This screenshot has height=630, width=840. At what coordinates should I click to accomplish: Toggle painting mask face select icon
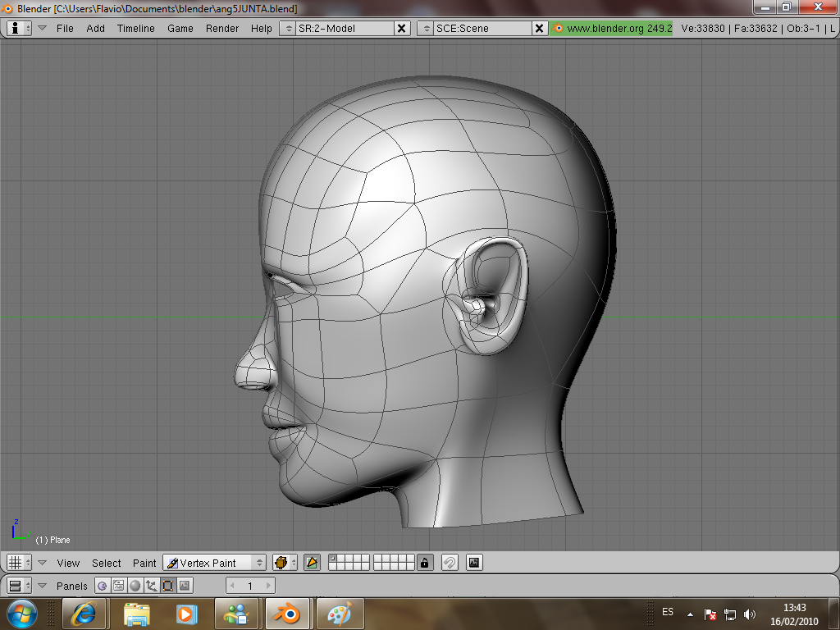(x=312, y=563)
